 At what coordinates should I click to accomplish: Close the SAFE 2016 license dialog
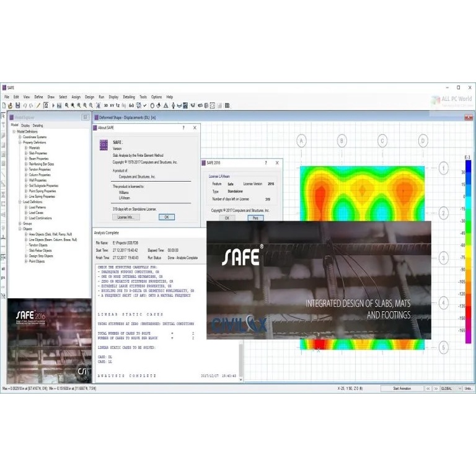tap(277, 163)
